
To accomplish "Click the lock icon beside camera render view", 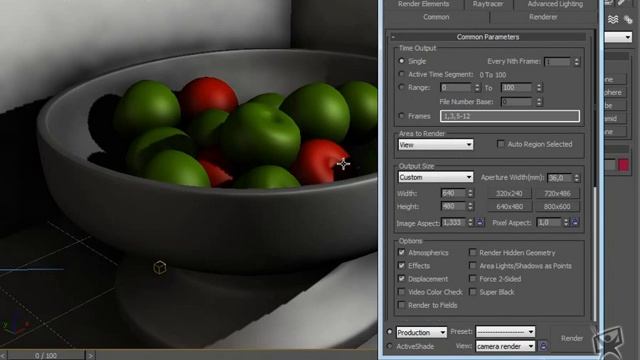I will coord(543,346).
